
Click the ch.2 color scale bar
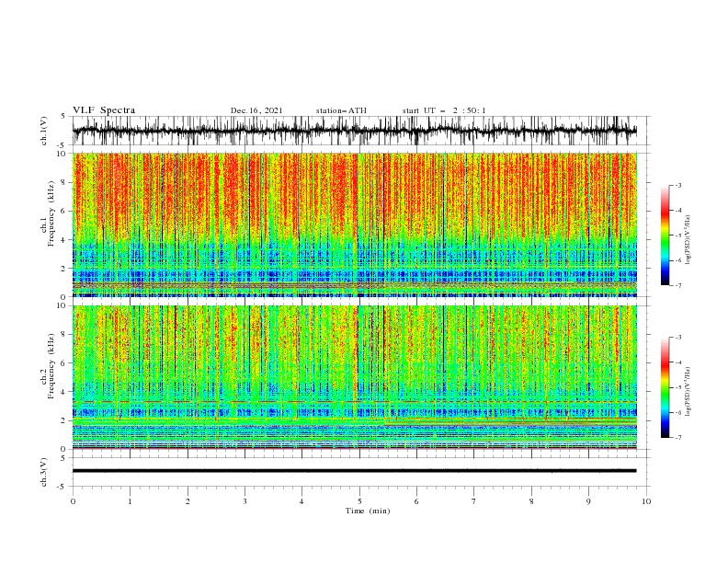coord(665,387)
